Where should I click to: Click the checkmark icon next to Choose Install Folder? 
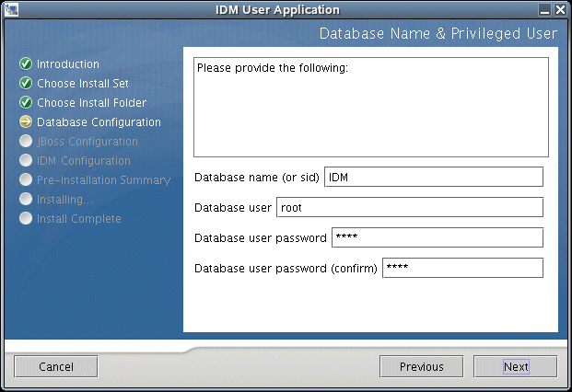26,103
